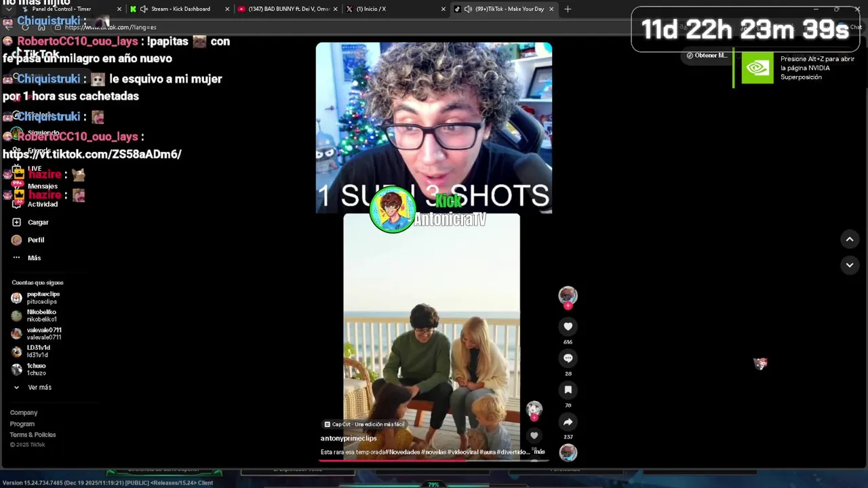Image resolution: width=868 pixels, height=488 pixels.
Task: Expand the Terms & Policies footer section
Action: click(x=33, y=434)
